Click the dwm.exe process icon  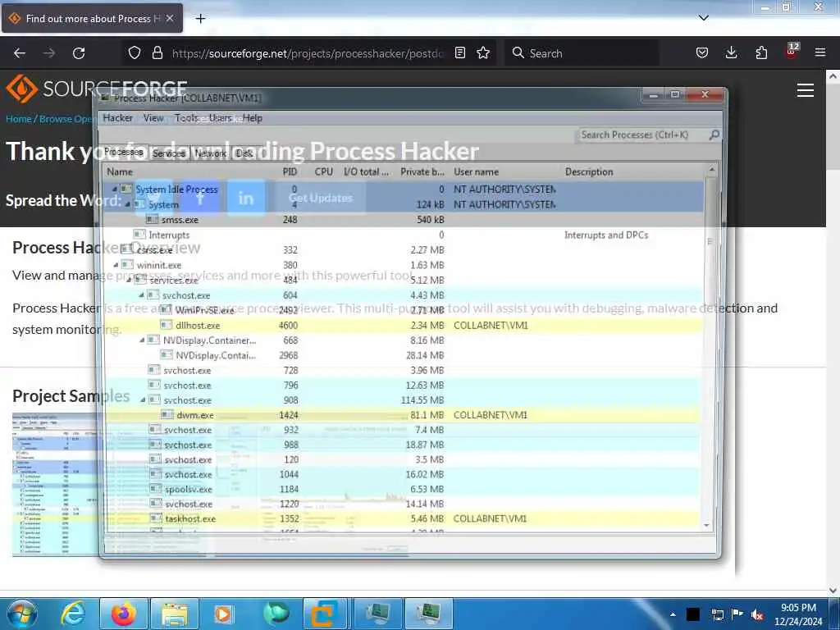[x=167, y=414]
